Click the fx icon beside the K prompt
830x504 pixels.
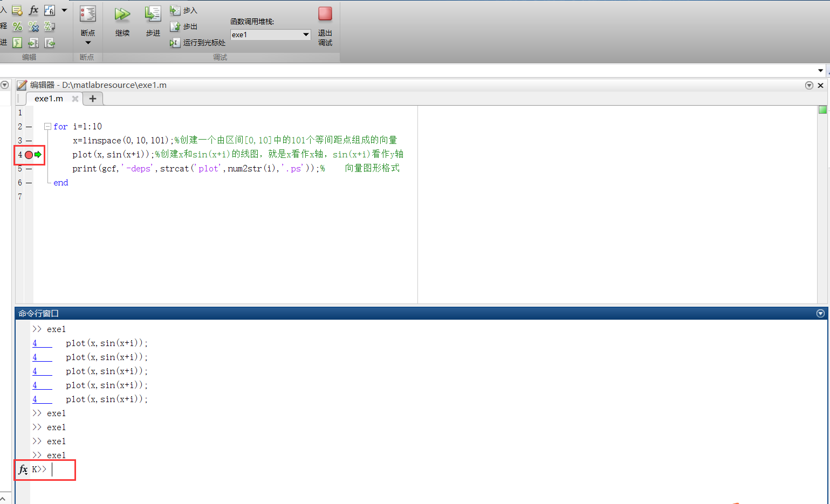(x=23, y=470)
